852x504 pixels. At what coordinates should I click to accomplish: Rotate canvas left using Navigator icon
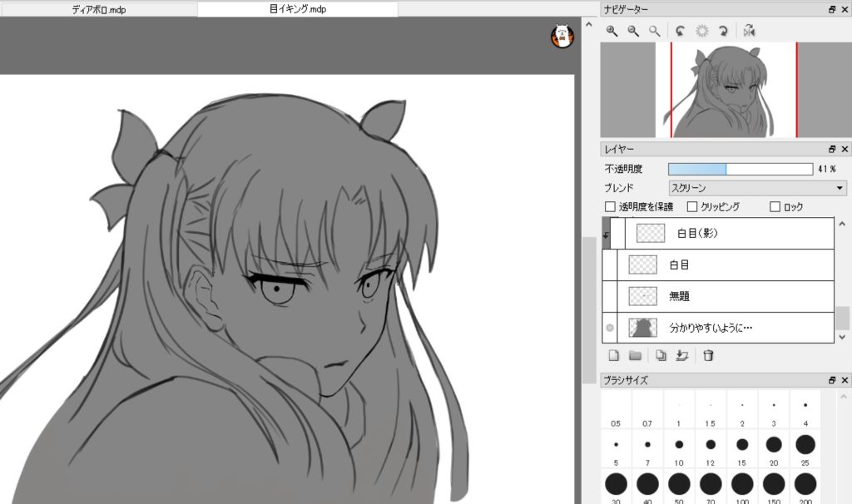(x=680, y=31)
